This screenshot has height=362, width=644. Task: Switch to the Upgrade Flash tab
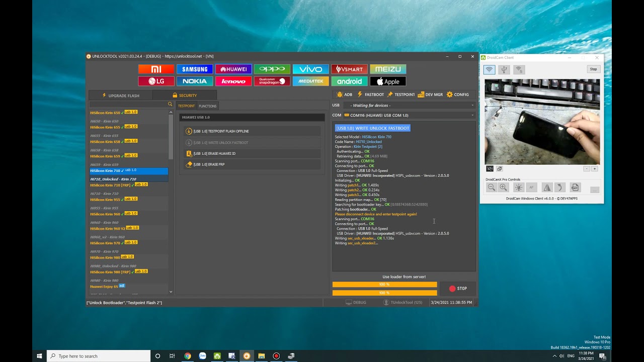pyautogui.click(x=121, y=95)
